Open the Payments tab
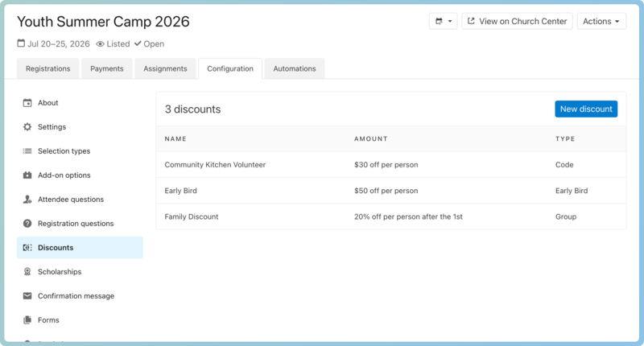Screen dimensions: 644x346 click(107, 69)
